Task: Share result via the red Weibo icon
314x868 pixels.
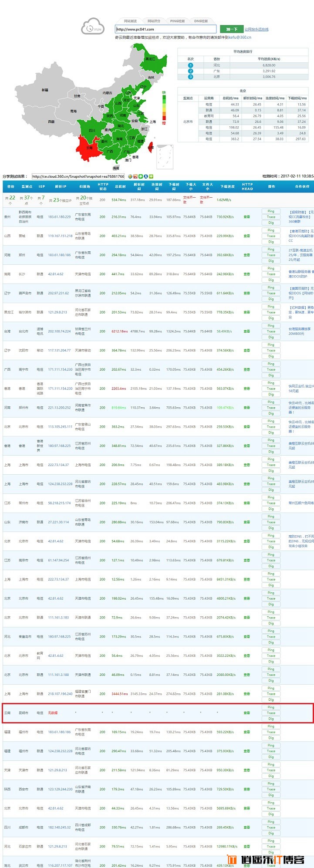Action: [135, 176]
